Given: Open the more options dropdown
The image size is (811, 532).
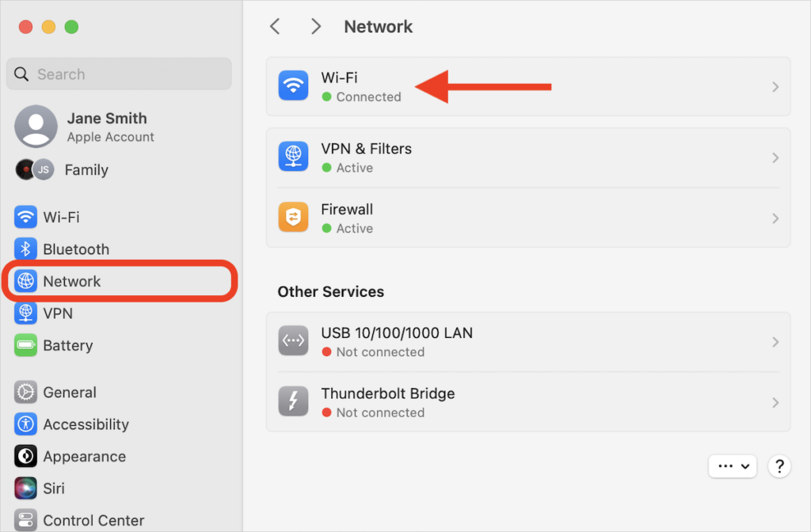Looking at the screenshot, I should pyautogui.click(x=732, y=466).
